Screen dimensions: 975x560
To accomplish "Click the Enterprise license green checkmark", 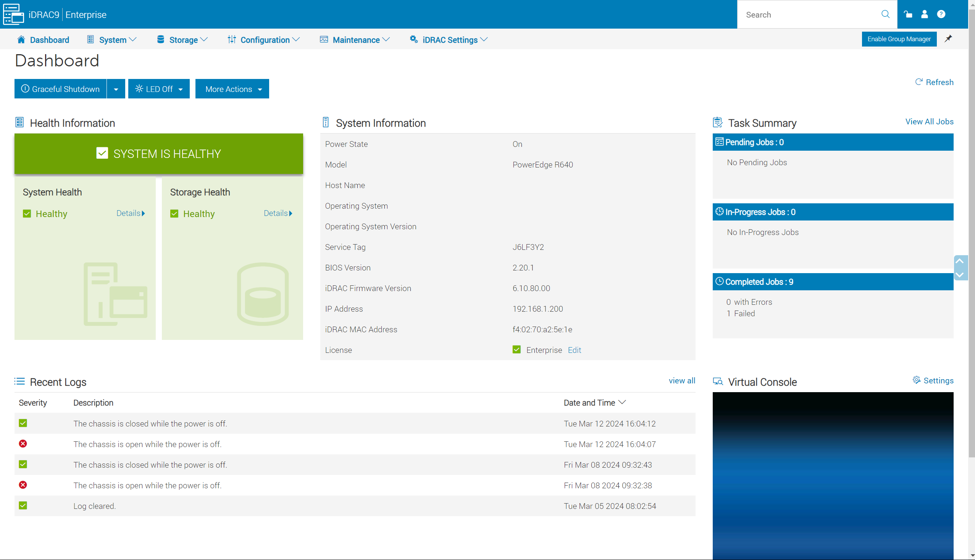I will tap(517, 349).
